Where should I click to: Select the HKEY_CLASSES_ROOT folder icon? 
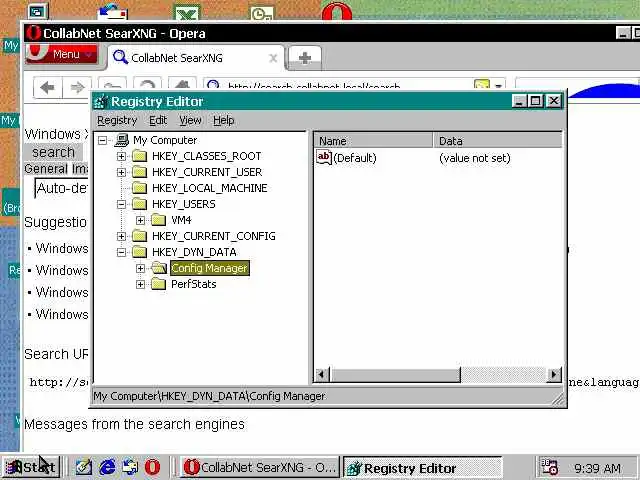point(139,156)
